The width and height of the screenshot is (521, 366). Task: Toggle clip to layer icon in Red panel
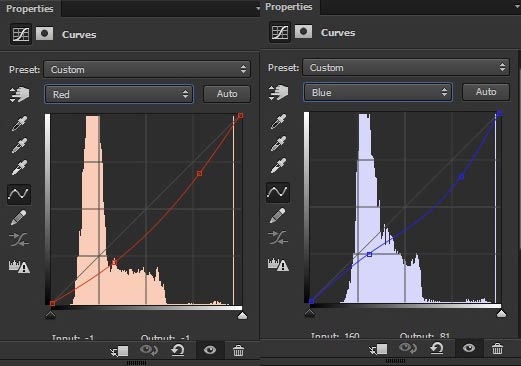119,351
